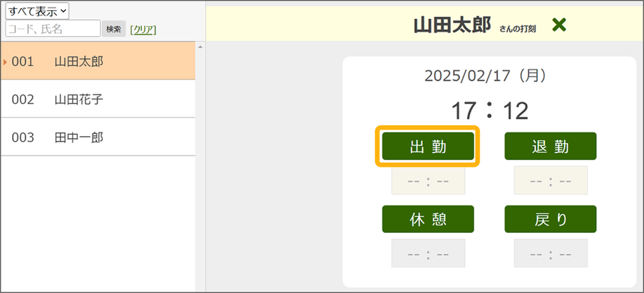644x293 pixels.
Task: Choose employee 003 田中一郎
Action: (98, 137)
